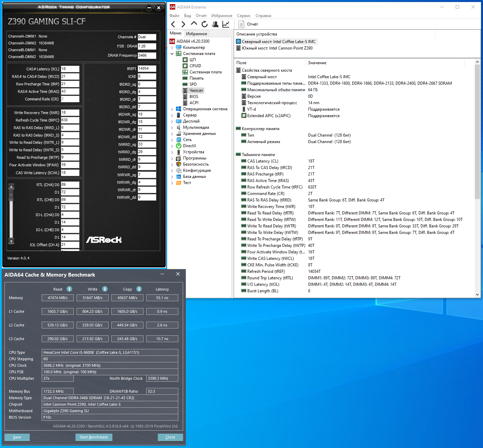Select AIDA64 v6.20.5300 root node

pyautogui.click(x=193, y=41)
